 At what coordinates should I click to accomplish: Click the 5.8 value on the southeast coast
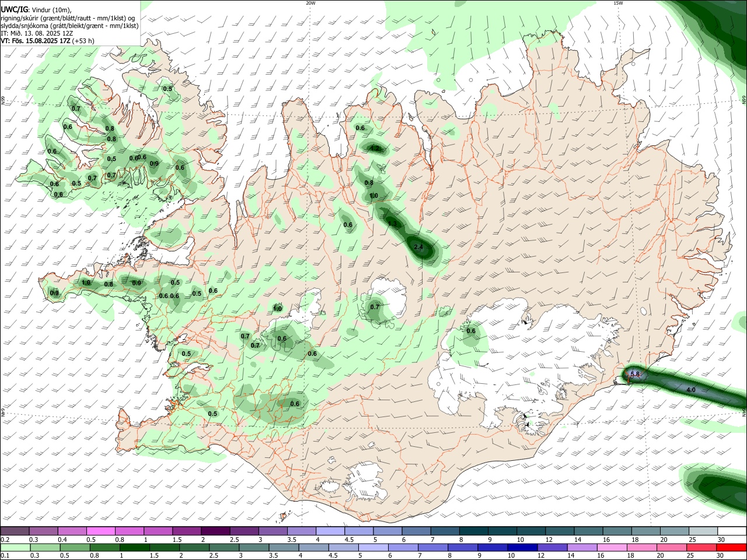636,374
